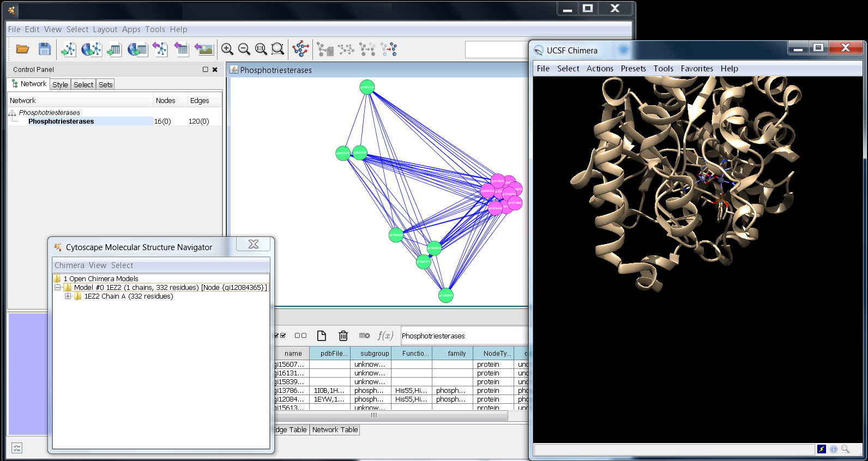Screen dimensions: 868x461
Task: Apply preferred layout toolbar icon
Action: point(300,49)
